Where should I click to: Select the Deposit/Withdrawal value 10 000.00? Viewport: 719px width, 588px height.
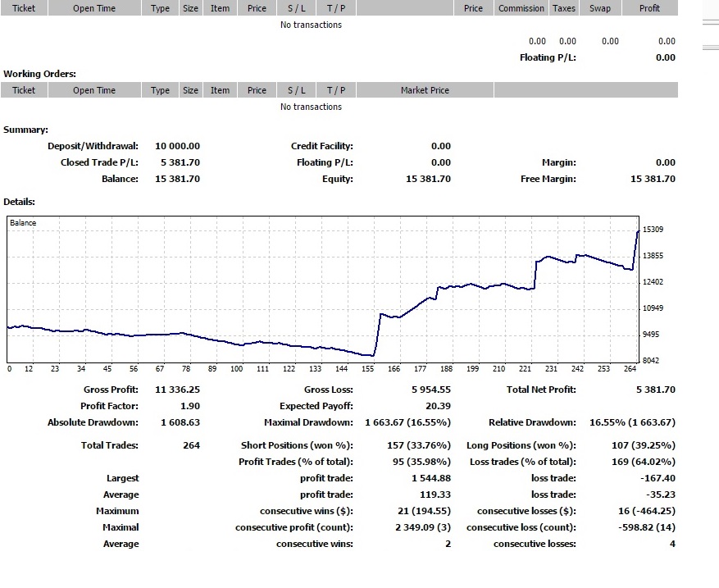click(x=177, y=146)
